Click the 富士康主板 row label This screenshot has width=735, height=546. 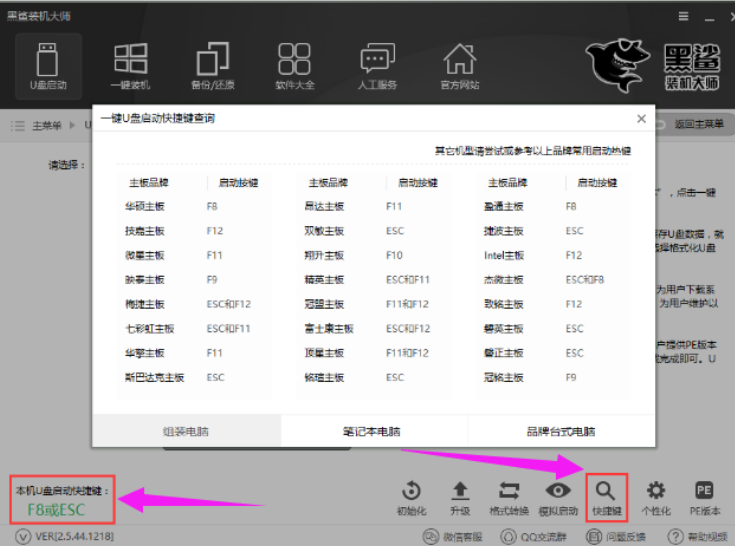329,329
